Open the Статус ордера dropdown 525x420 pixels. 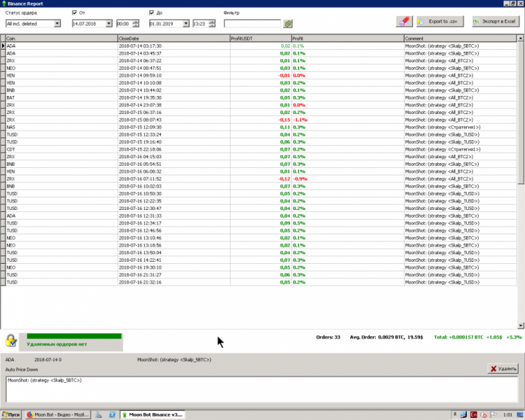click(x=57, y=23)
